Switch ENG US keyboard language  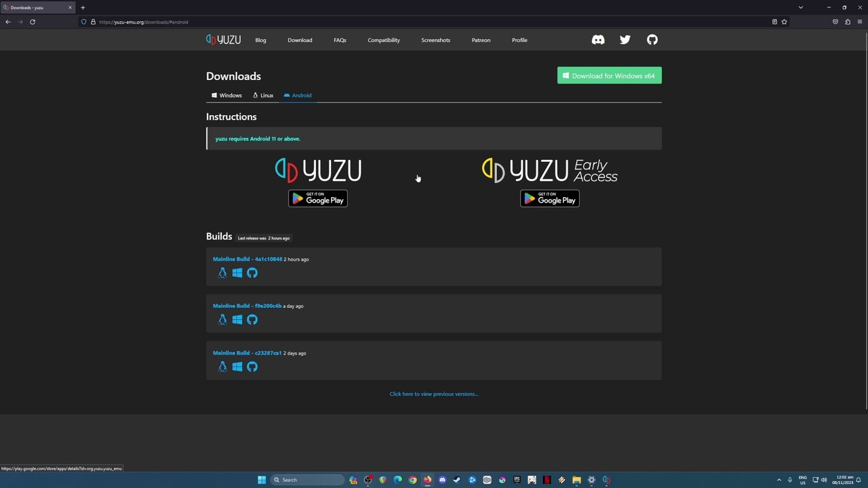803,480
